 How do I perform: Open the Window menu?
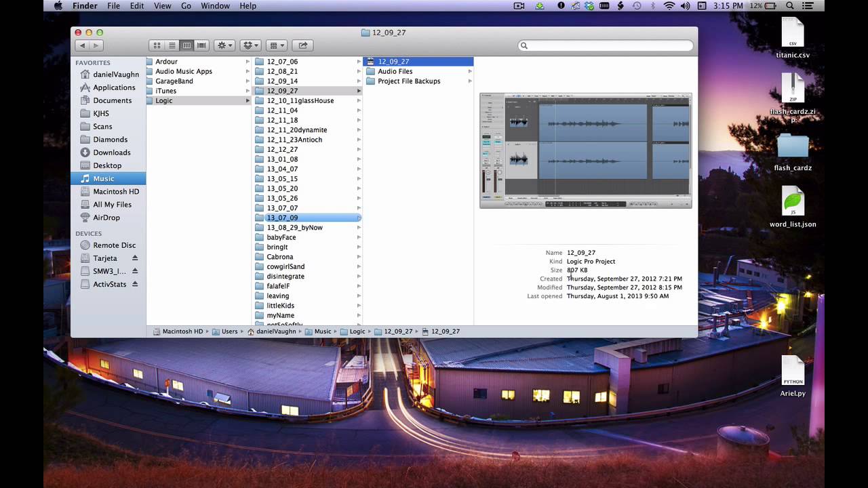pos(216,6)
